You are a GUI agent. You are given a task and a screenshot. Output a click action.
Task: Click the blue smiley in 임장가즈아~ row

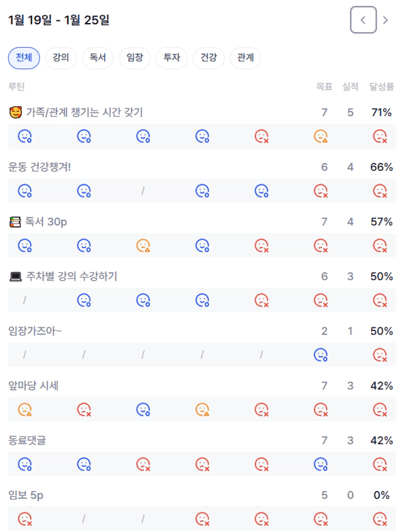[x=321, y=355]
